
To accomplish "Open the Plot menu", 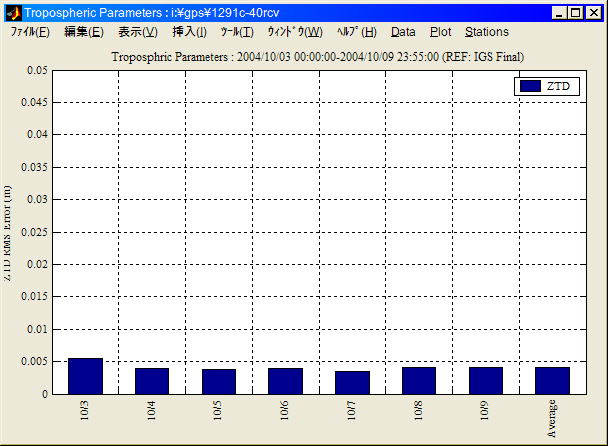I will tap(440, 32).
